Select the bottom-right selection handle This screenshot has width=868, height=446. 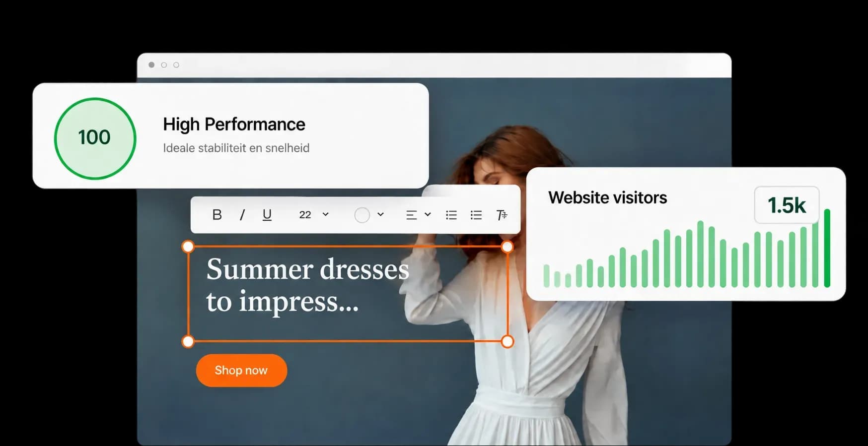tap(507, 341)
